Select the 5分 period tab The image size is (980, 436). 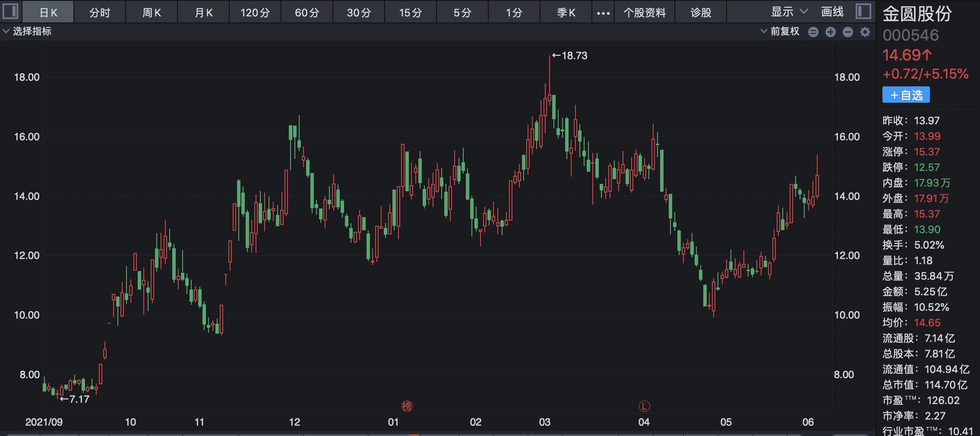tap(462, 13)
